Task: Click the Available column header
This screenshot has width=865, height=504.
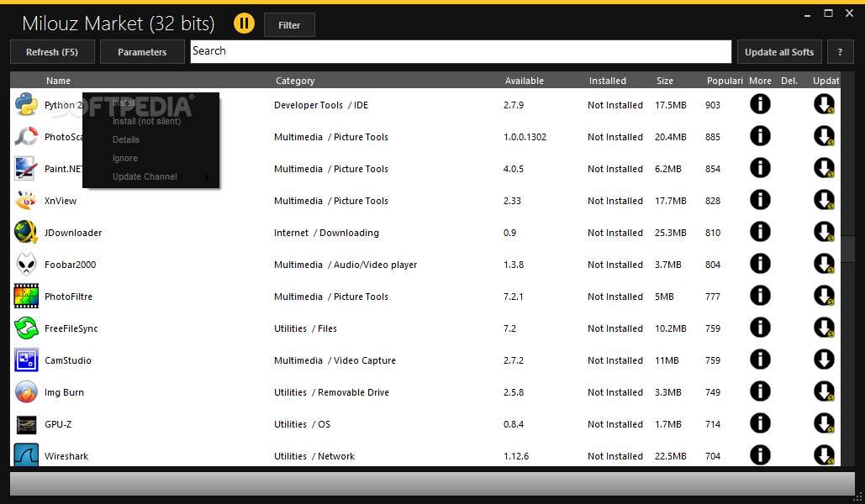Action: [x=524, y=81]
